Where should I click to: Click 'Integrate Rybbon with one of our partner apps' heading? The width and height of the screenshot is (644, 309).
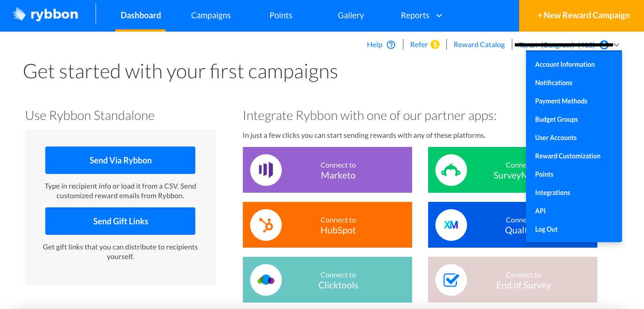coord(370,115)
